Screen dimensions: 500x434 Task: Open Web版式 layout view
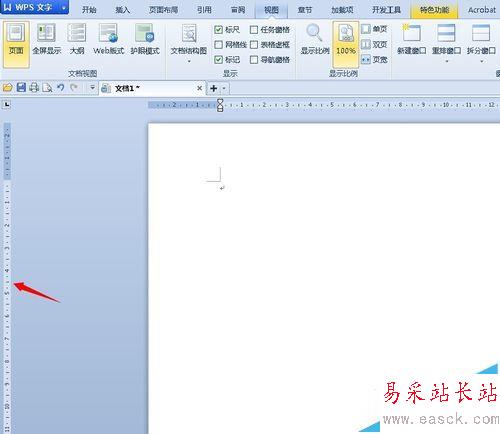click(x=109, y=33)
